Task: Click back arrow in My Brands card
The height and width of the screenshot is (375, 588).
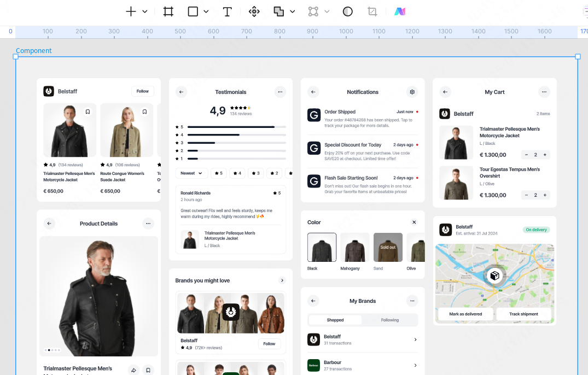Action: pyautogui.click(x=313, y=301)
